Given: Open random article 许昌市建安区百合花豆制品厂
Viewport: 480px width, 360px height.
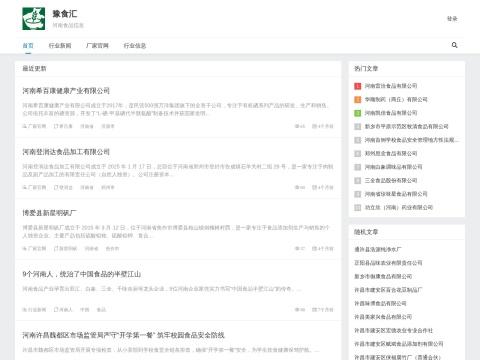Looking at the screenshot, I should click(388, 290).
